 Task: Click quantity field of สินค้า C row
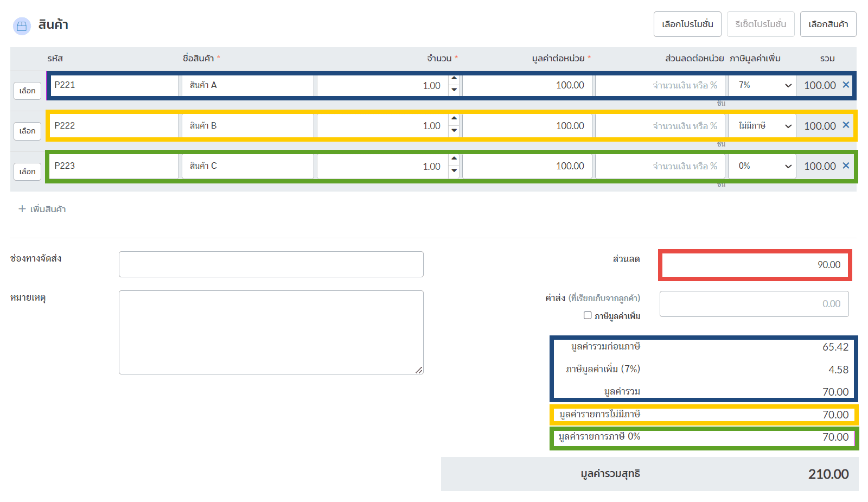coord(382,166)
